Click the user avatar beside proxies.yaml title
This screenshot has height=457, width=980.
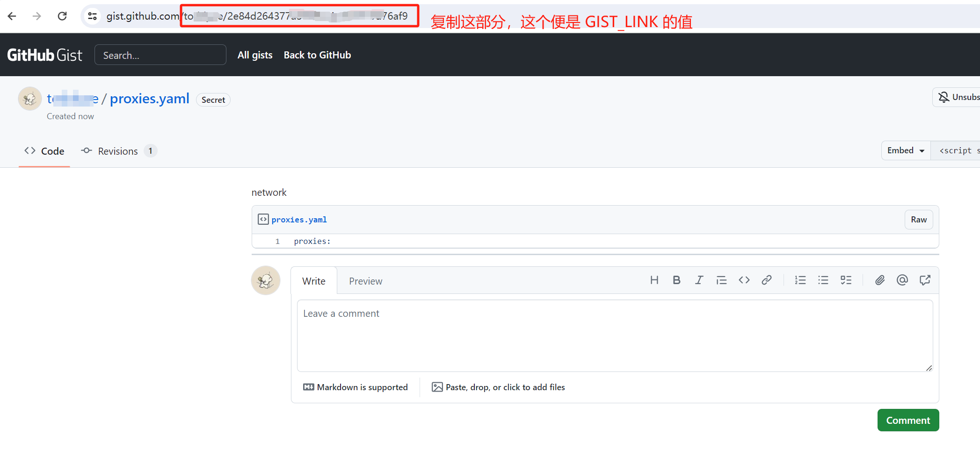click(30, 99)
